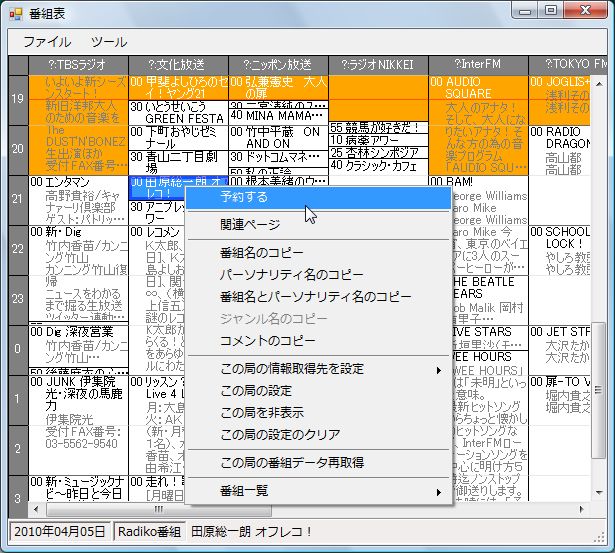This screenshot has width=615, height=553.
Task: Select 下町おやじゼミナール program cell
Action: (178, 138)
